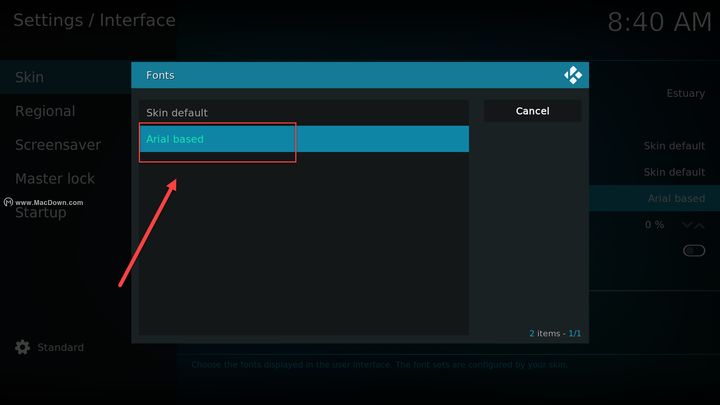Change the Standard settings level
720x405 pixels.
(61, 348)
